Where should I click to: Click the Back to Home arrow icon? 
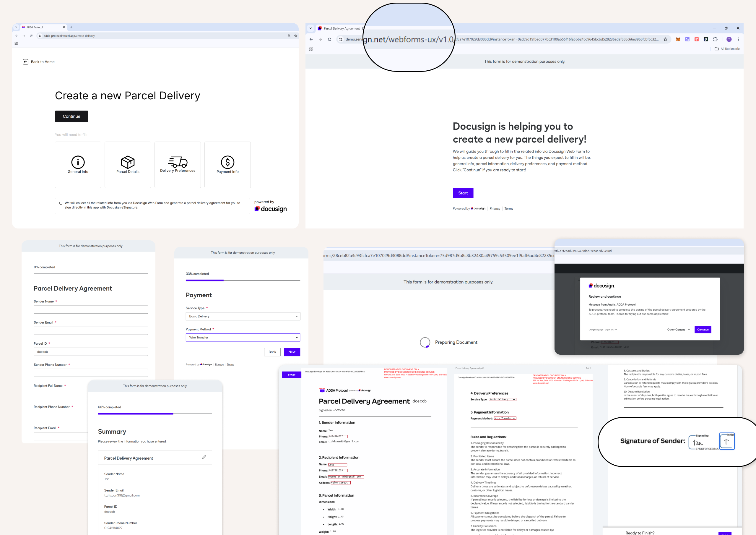(25, 61)
